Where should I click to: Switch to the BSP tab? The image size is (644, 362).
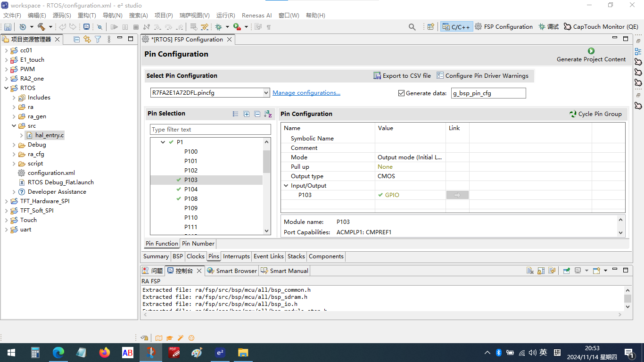[x=178, y=256]
